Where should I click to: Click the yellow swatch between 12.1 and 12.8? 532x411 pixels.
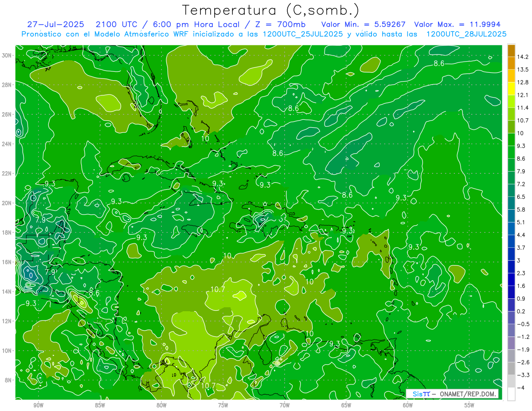[511, 89]
